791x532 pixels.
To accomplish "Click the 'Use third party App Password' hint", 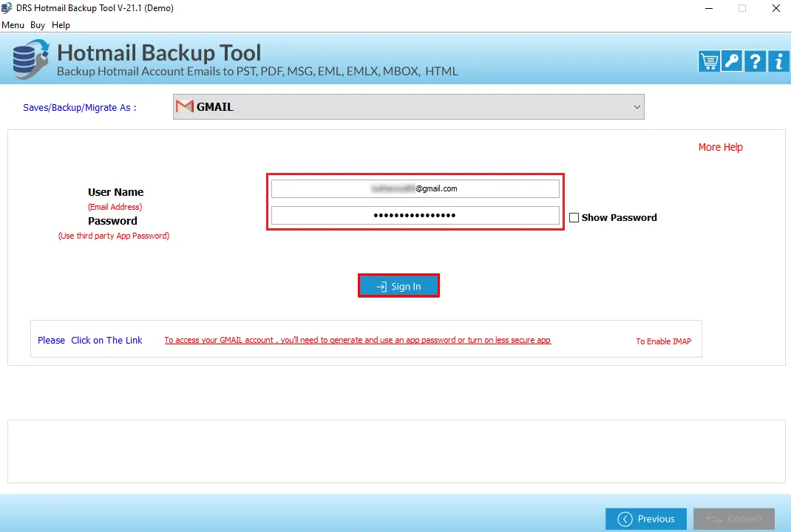I will point(114,236).
